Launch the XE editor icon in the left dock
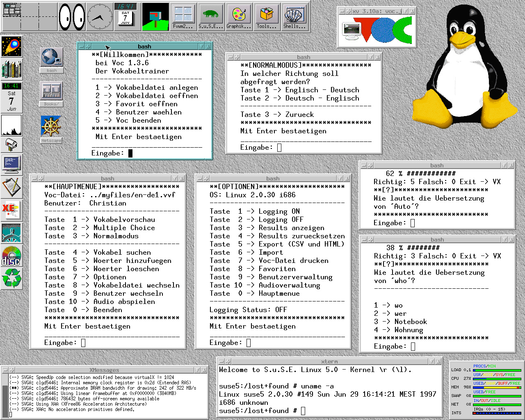 [x=11, y=210]
